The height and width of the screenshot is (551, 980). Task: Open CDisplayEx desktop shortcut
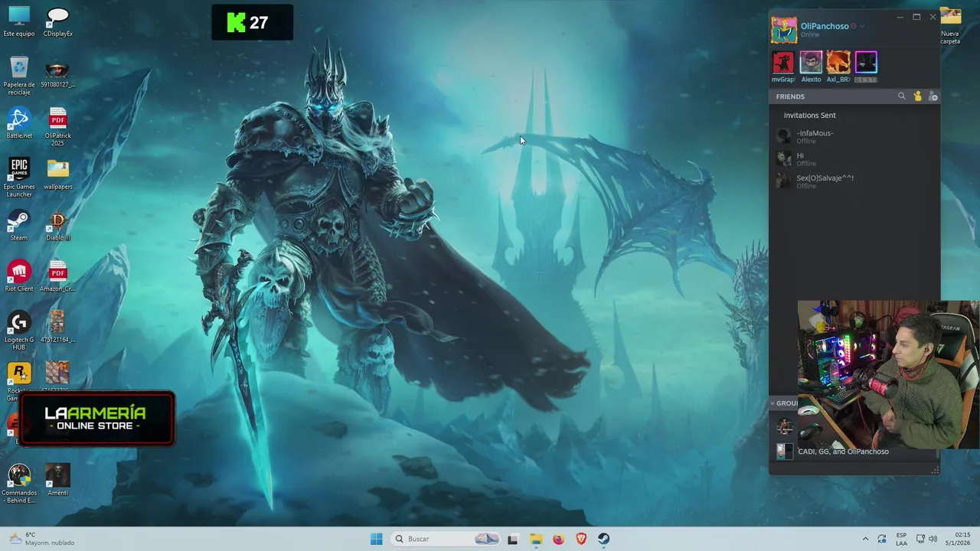57,21
